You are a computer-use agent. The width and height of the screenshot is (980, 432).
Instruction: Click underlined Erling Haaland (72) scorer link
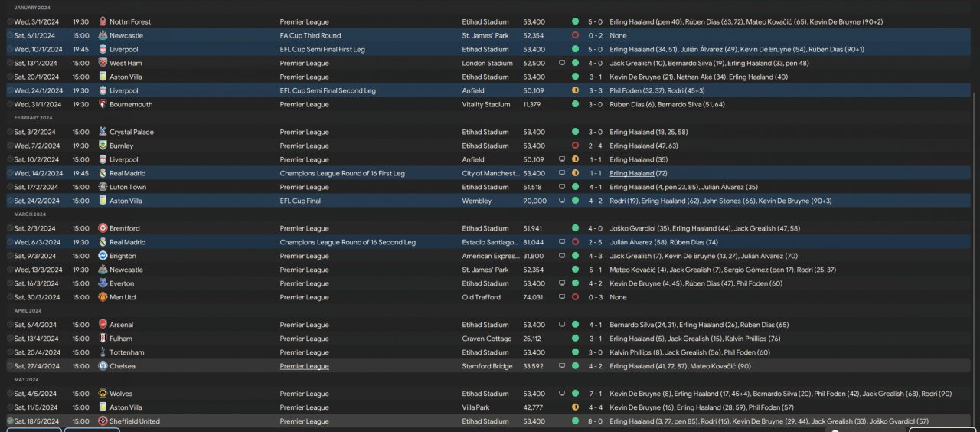pyautogui.click(x=638, y=173)
